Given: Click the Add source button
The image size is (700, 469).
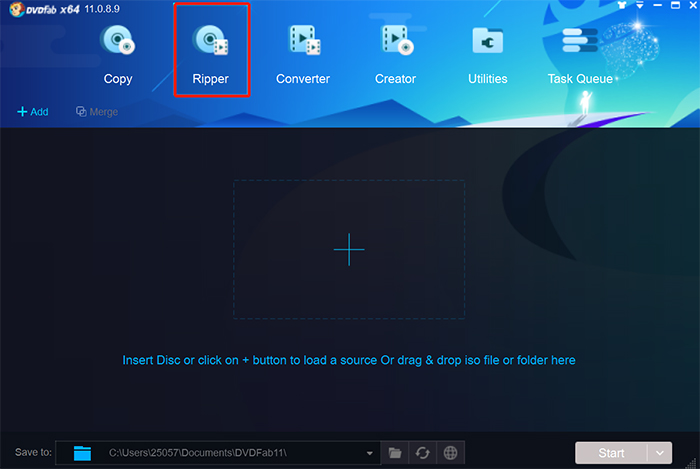Looking at the screenshot, I should 33,112.
